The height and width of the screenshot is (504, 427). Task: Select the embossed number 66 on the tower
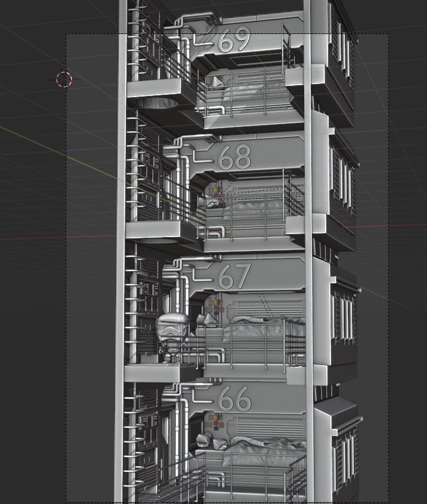pyautogui.click(x=234, y=399)
